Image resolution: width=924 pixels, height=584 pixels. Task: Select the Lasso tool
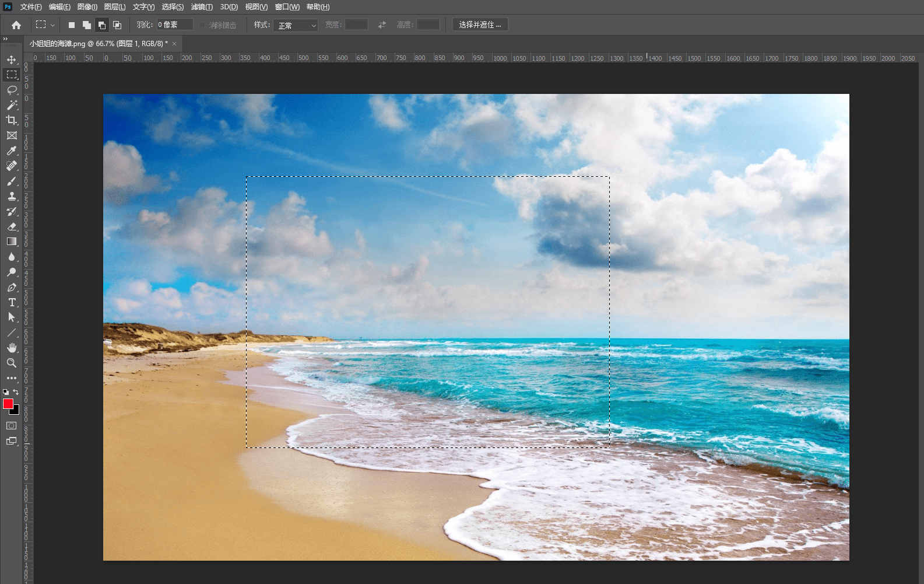pos(12,90)
